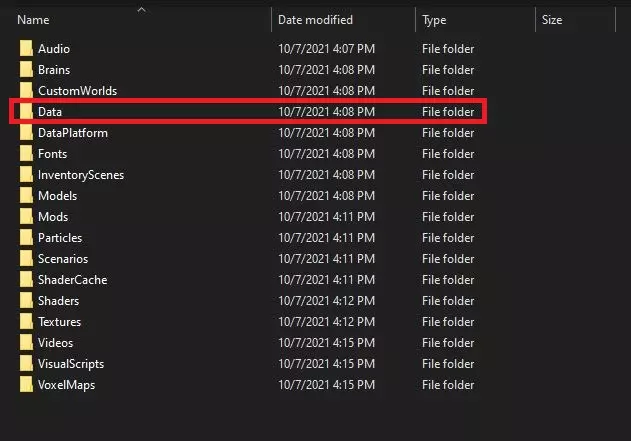
Task: Select the Mods folder icon
Action: point(27,217)
